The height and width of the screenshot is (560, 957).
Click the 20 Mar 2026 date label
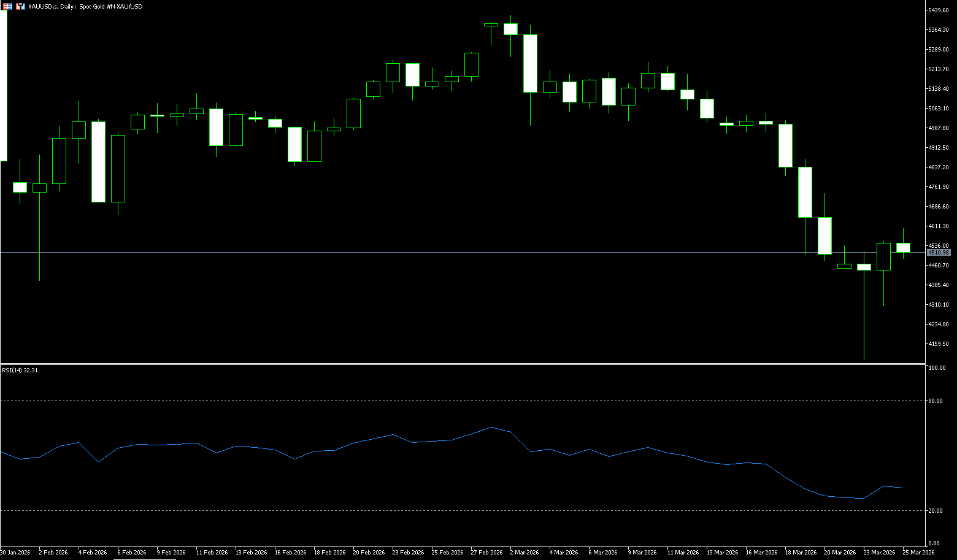tap(840, 553)
